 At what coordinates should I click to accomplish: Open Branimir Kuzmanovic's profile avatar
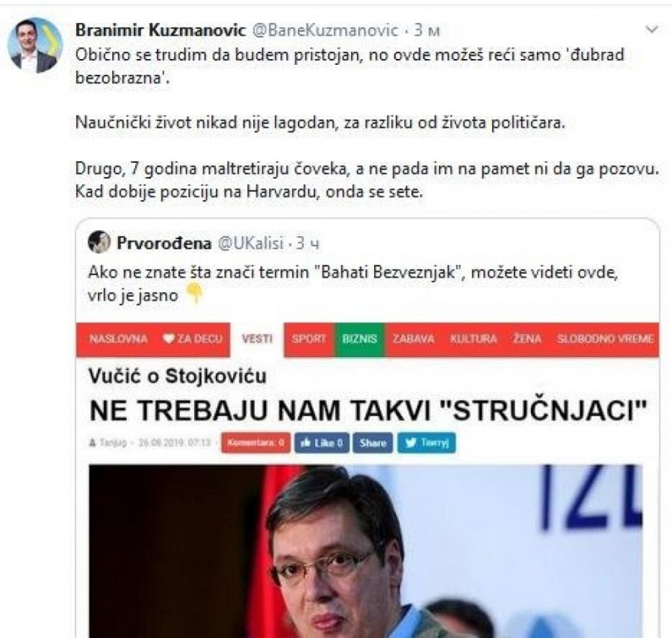click(x=36, y=46)
